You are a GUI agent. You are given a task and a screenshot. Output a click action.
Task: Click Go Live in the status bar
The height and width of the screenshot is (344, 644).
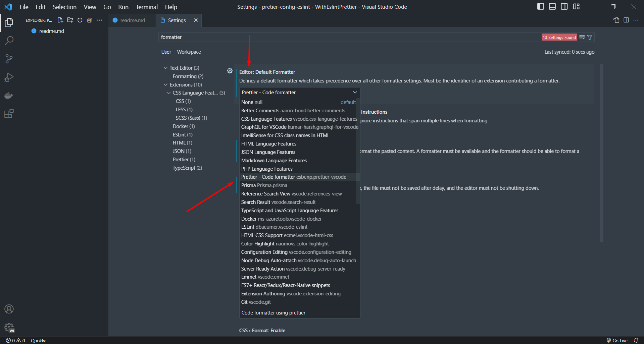(x=617, y=340)
